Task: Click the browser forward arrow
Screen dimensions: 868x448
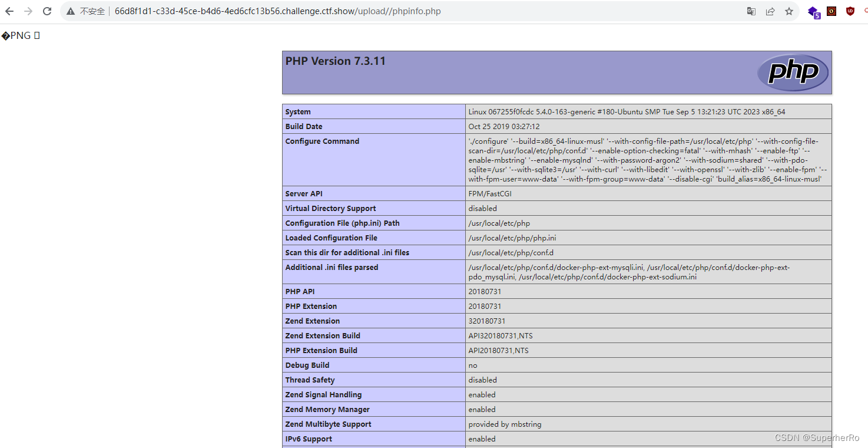Action: (28, 11)
